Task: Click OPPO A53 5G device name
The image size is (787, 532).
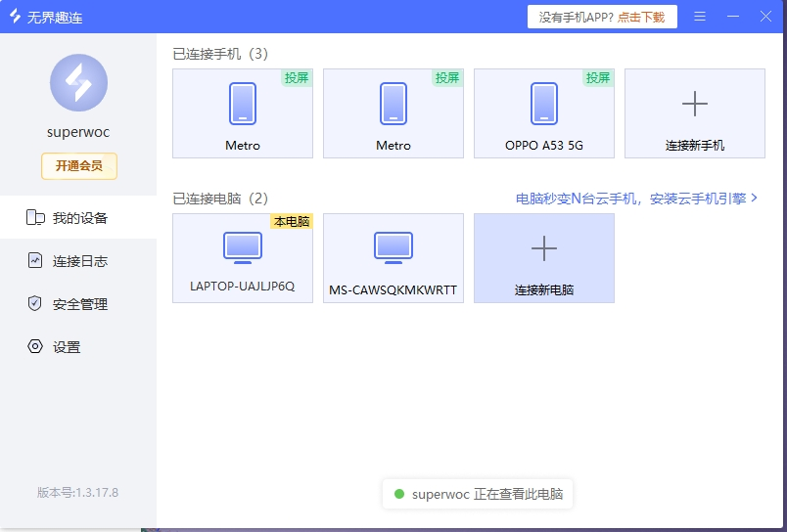Action: (544, 146)
